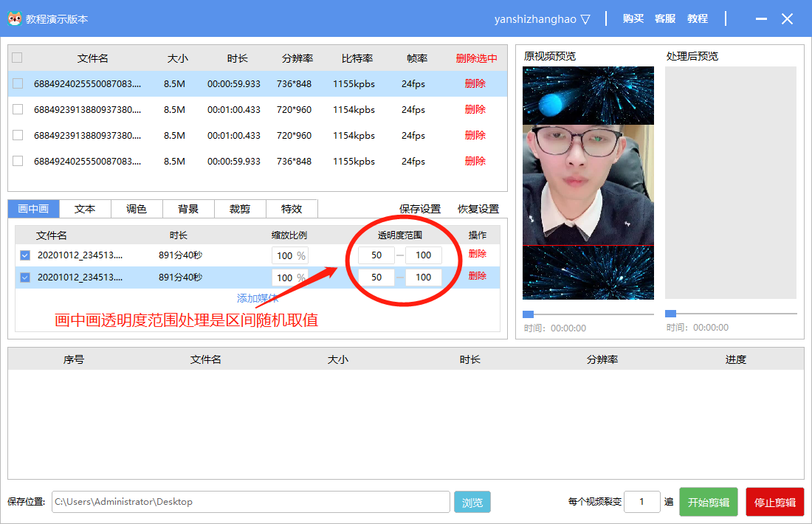The image size is (812, 524).
Task: Click 保存设置 to save settings
Action: [x=420, y=209]
